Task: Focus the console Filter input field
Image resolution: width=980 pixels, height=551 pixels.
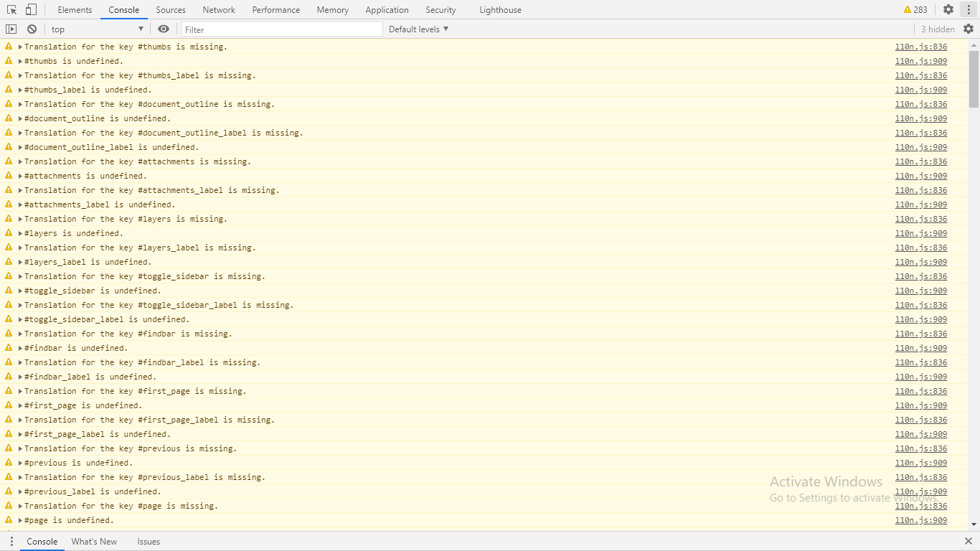Action: click(x=282, y=29)
